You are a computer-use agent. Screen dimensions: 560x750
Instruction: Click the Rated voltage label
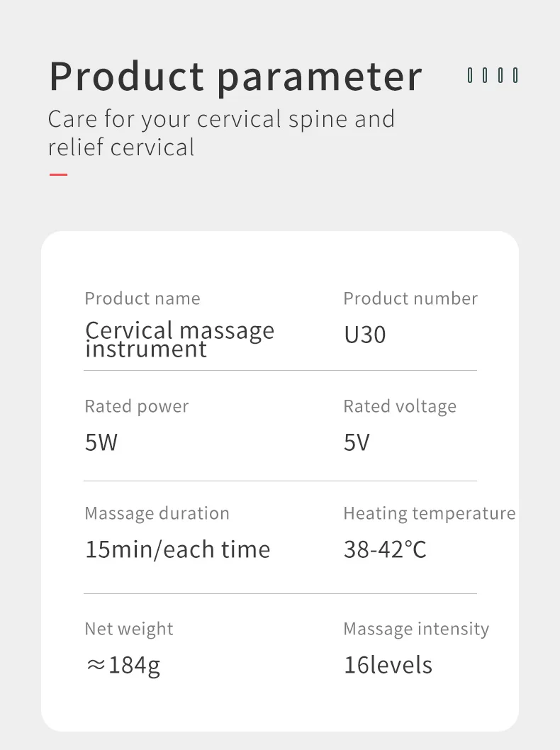click(400, 407)
